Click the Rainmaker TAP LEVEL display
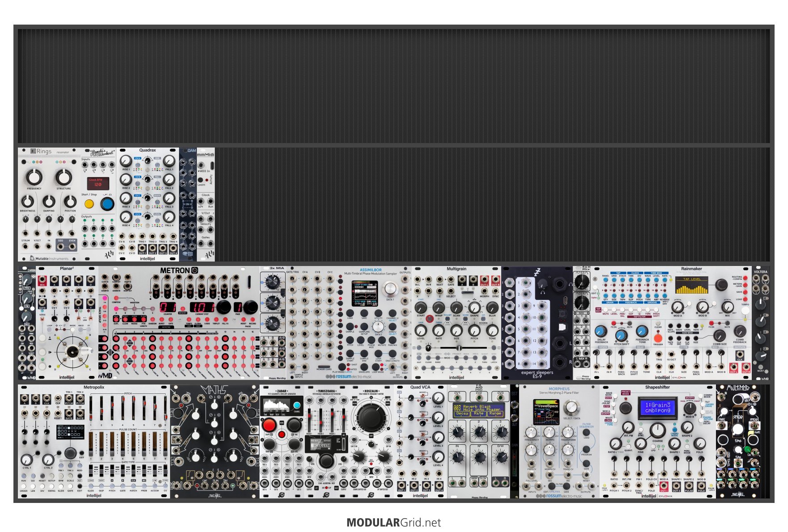 (x=692, y=285)
